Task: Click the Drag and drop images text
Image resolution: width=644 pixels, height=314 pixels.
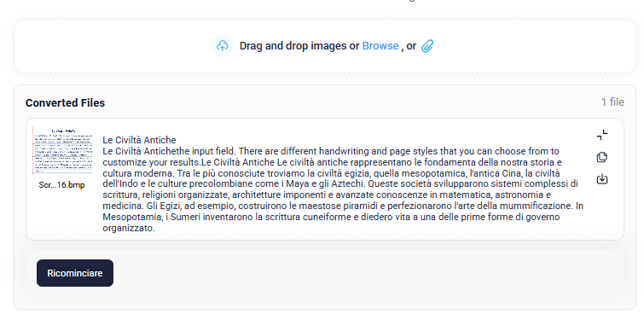Action: click(x=293, y=45)
